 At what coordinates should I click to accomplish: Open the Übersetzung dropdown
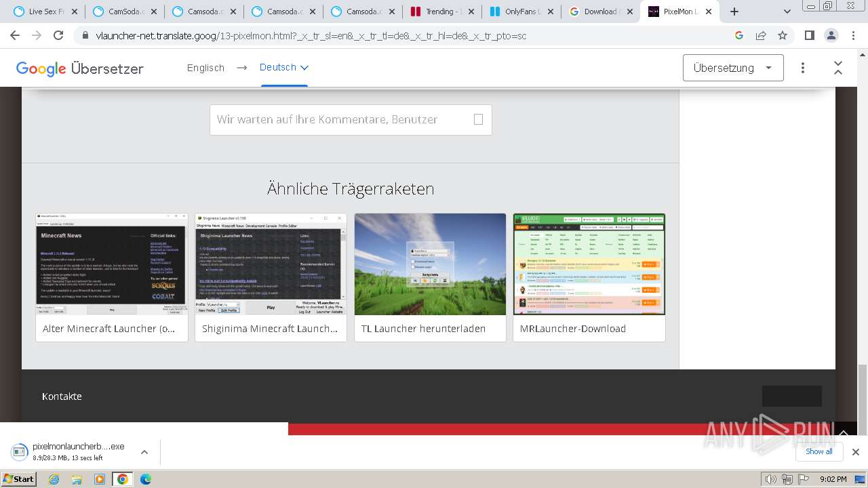tap(733, 68)
